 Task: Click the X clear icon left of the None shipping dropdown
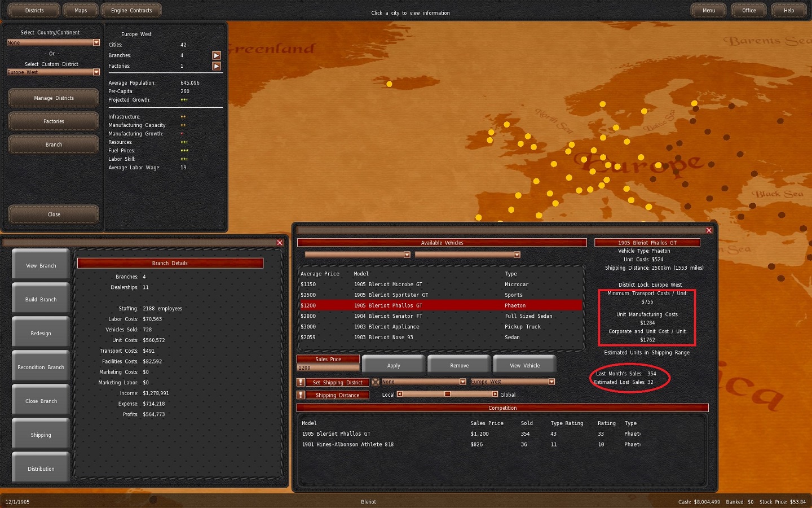click(x=376, y=382)
